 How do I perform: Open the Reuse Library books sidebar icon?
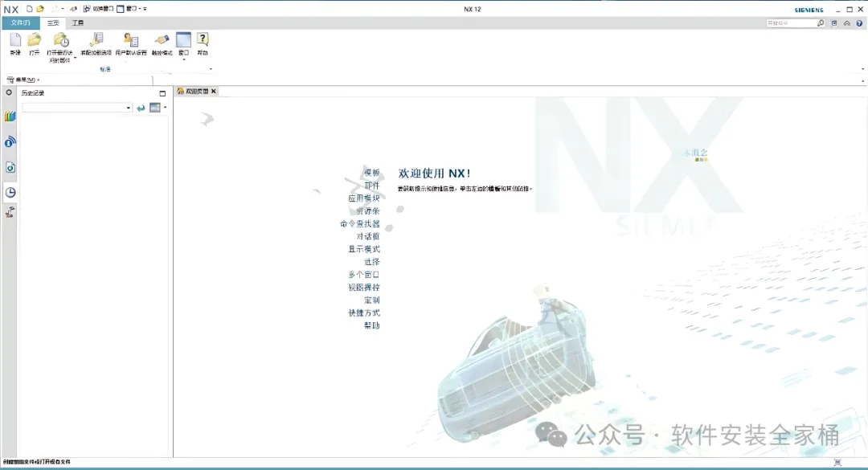pyautogui.click(x=10, y=116)
